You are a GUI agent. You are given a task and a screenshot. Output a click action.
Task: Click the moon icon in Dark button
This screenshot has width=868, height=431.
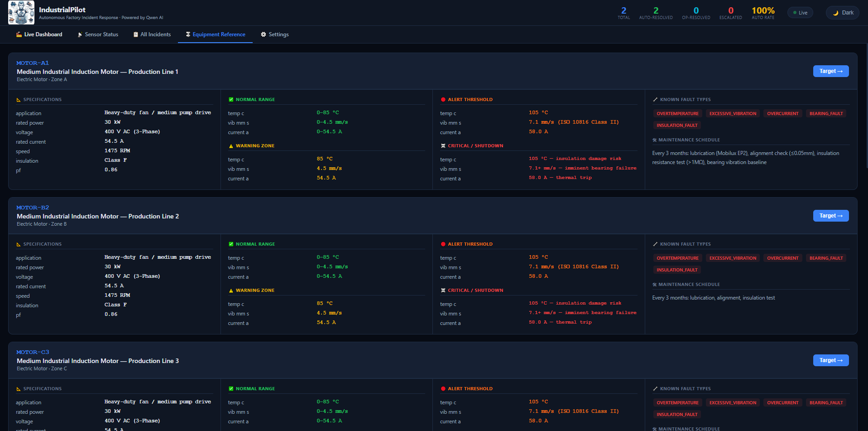click(836, 13)
